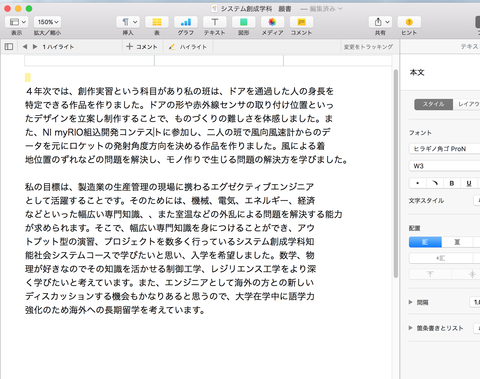Add a shape using the 図形 icon
Screen dimensions: 480x379
click(x=244, y=22)
